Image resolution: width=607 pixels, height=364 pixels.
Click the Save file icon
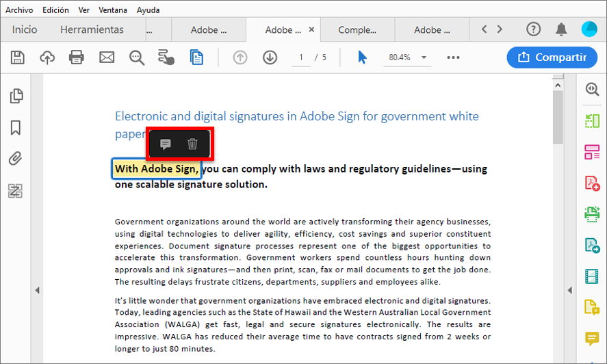[x=17, y=57]
